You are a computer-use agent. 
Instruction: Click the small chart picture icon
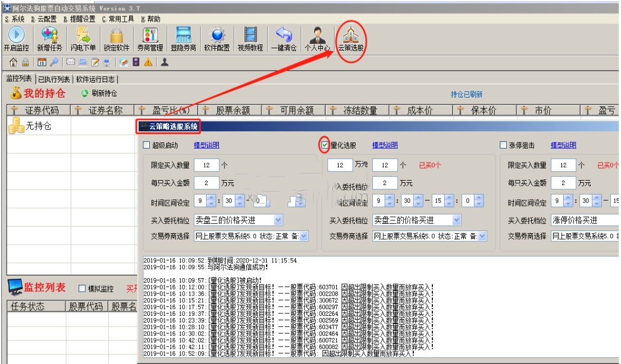(83, 62)
